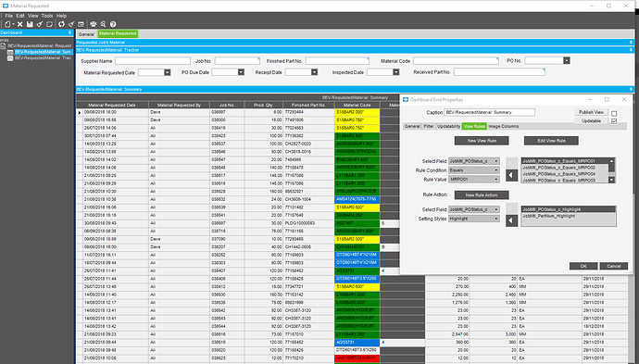Click OK in Dashboard Grid Properties
Image resolution: width=639 pixels, height=364 pixels.
pyautogui.click(x=583, y=266)
